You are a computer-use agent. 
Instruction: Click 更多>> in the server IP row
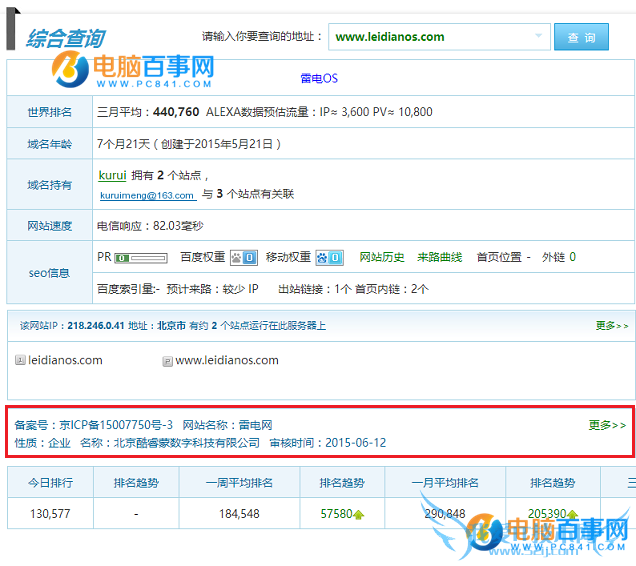click(x=612, y=325)
